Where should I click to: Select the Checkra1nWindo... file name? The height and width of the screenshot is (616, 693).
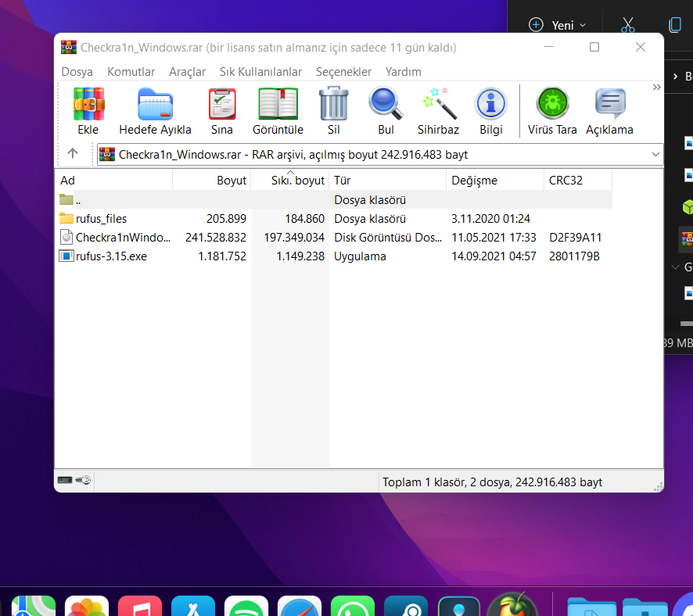click(x=123, y=237)
